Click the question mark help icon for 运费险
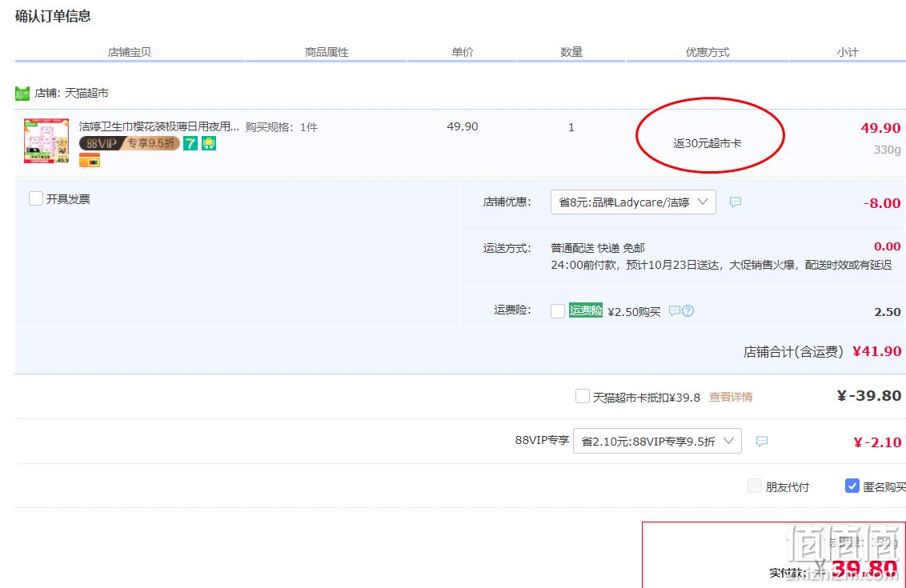Viewport: 906px width, 588px height. (688, 310)
